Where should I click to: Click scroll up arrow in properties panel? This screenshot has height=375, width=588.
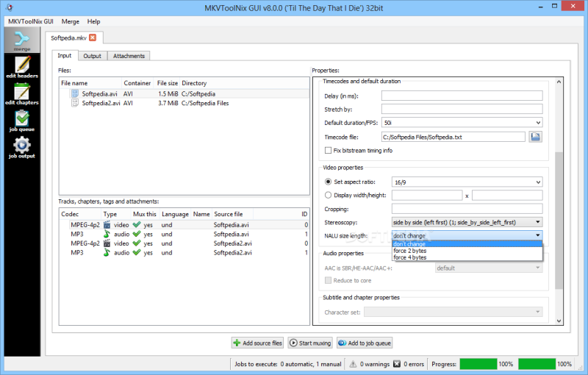[x=559, y=82]
